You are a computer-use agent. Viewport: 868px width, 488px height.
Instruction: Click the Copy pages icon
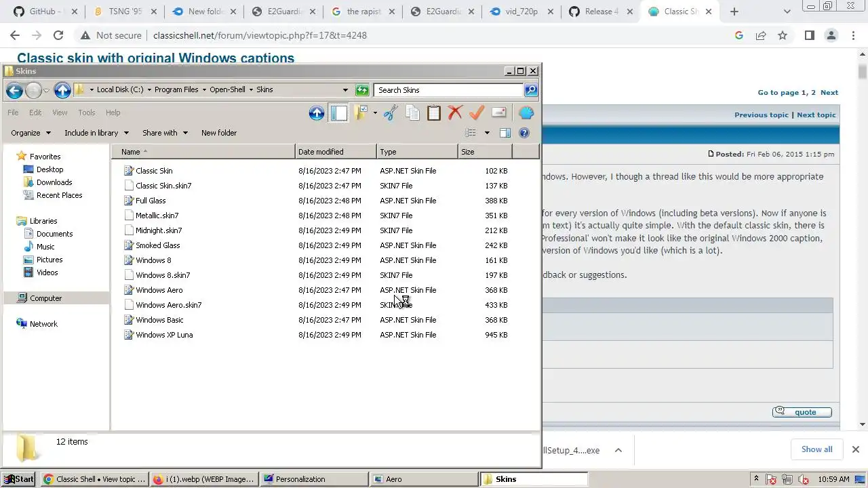[x=412, y=113]
